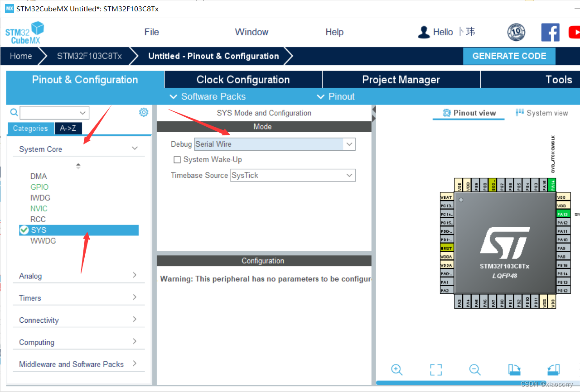The width and height of the screenshot is (580, 392).
Task: Enable the System Wake-Up checkbox
Action: [x=177, y=160]
